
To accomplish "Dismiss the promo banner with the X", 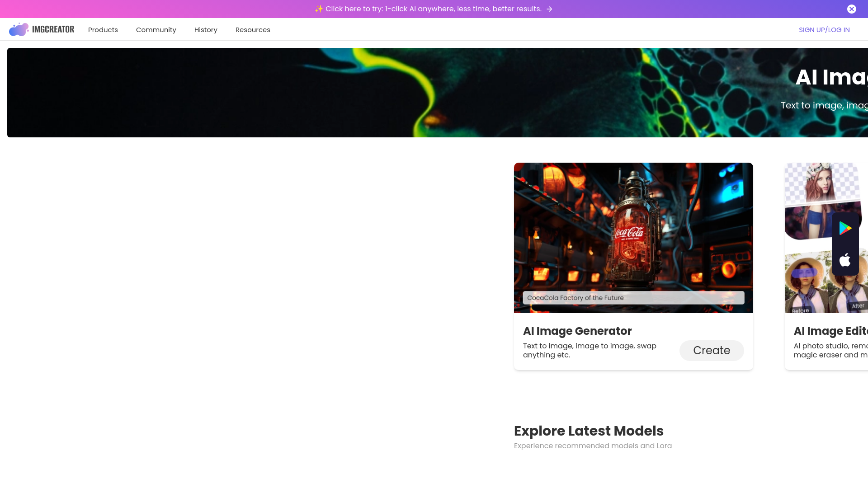I will (852, 9).
